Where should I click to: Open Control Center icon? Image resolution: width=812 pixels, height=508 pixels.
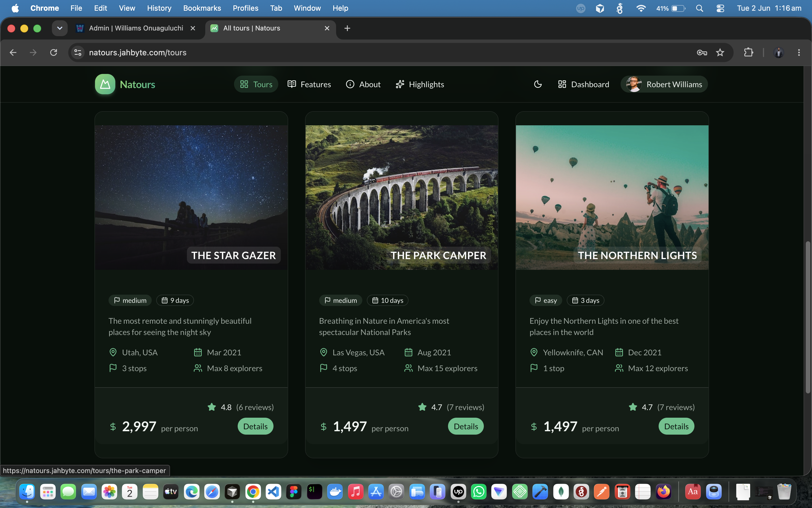click(x=720, y=8)
